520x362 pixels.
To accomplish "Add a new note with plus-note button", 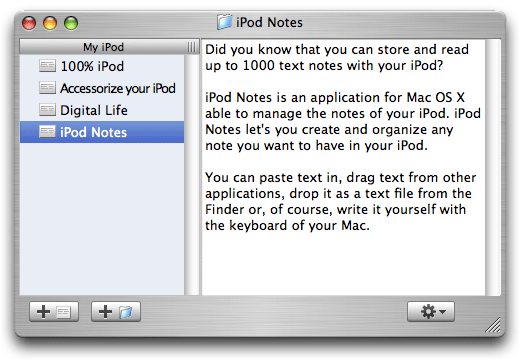I will pos(54,312).
